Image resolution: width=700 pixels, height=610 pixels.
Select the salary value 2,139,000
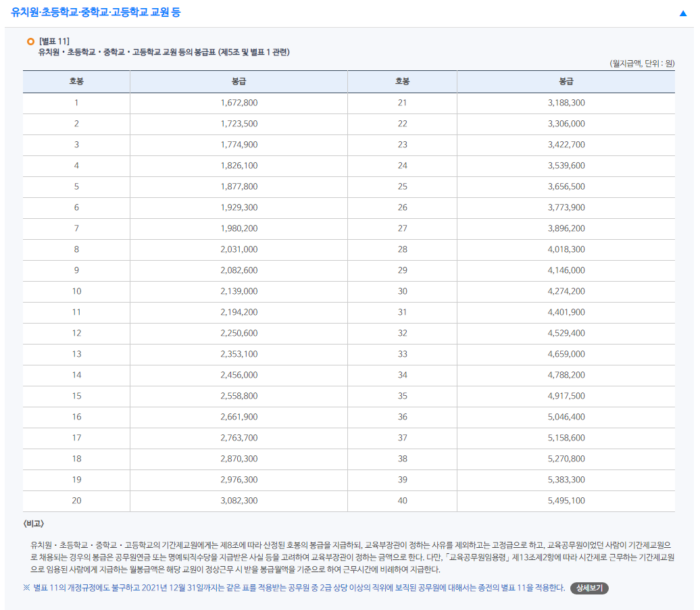pos(239,291)
